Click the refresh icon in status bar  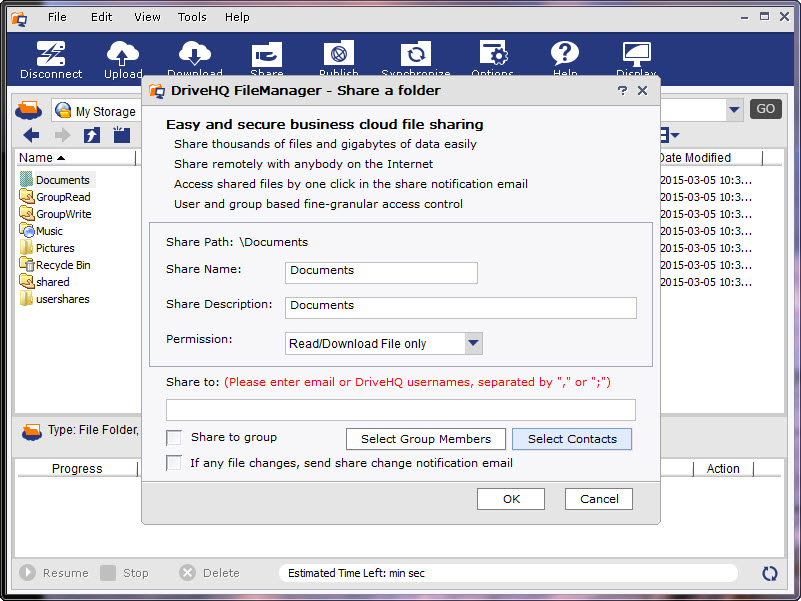[769, 573]
